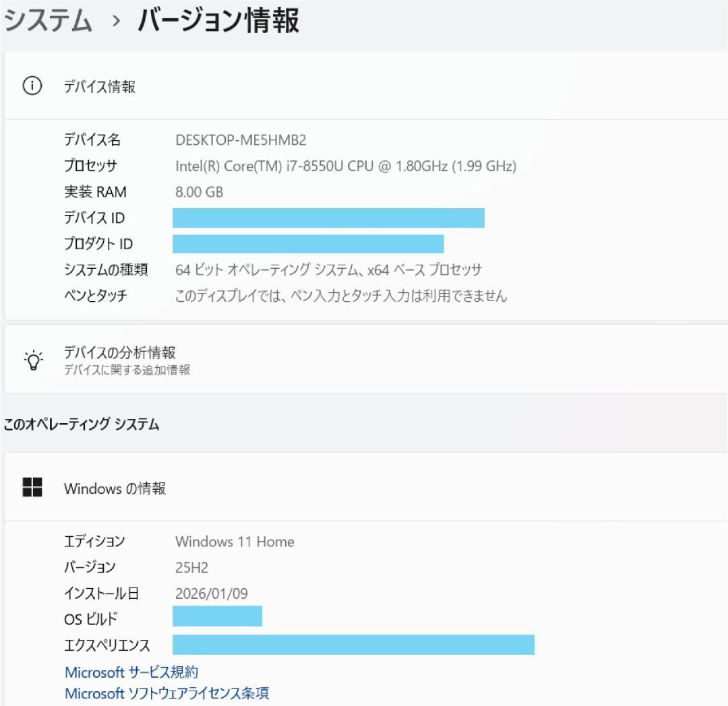Click the highlighted プロダクト ID value
728x706 pixels.
click(308, 244)
